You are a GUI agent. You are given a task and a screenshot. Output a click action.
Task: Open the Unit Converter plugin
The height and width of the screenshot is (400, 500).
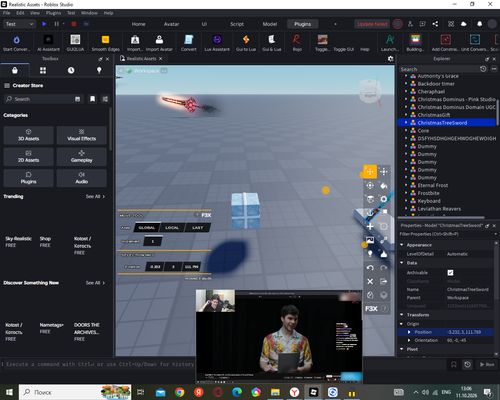point(475,43)
